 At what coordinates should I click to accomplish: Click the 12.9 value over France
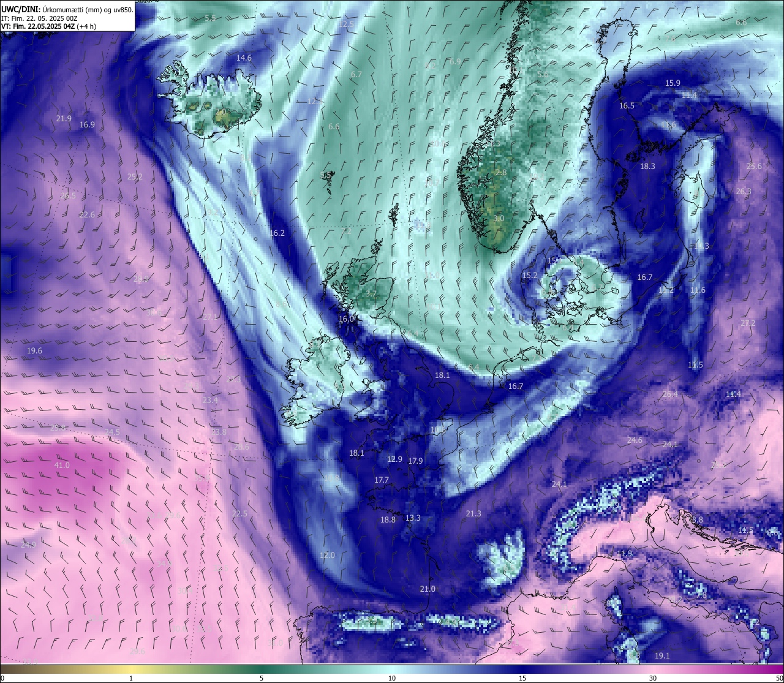(394, 459)
